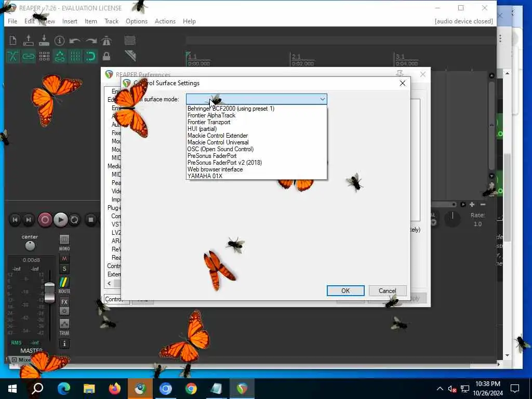Image resolution: width=532 pixels, height=399 pixels.
Task: Toggle master FX bypass power icon
Action: click(x=64, y=311)
